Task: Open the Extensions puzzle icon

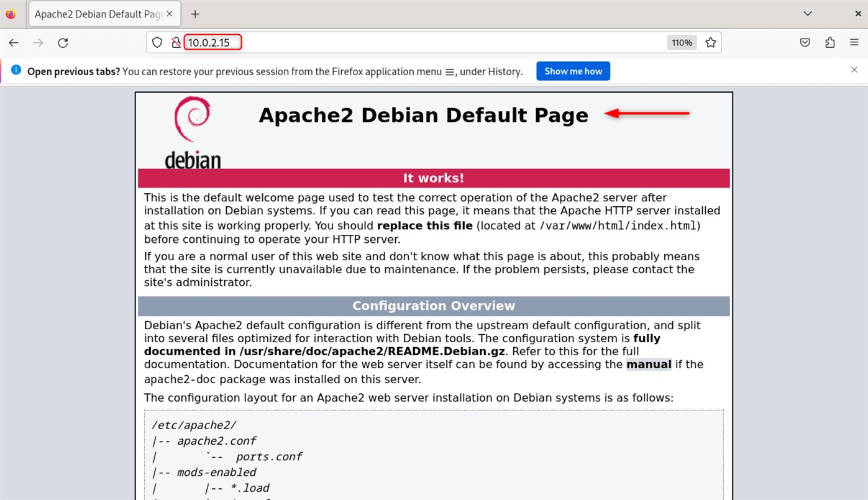Action: [830, 42]
